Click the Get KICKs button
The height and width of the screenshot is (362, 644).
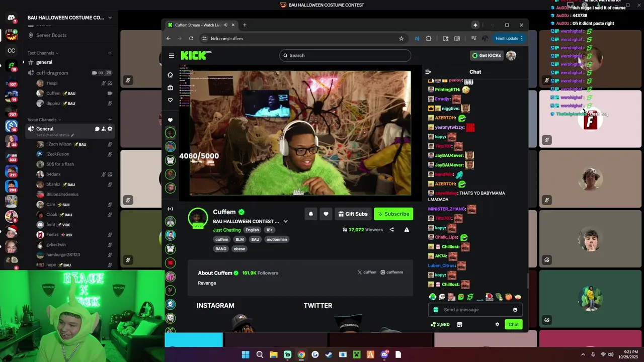pyautogui.click(x=486, y=55)
